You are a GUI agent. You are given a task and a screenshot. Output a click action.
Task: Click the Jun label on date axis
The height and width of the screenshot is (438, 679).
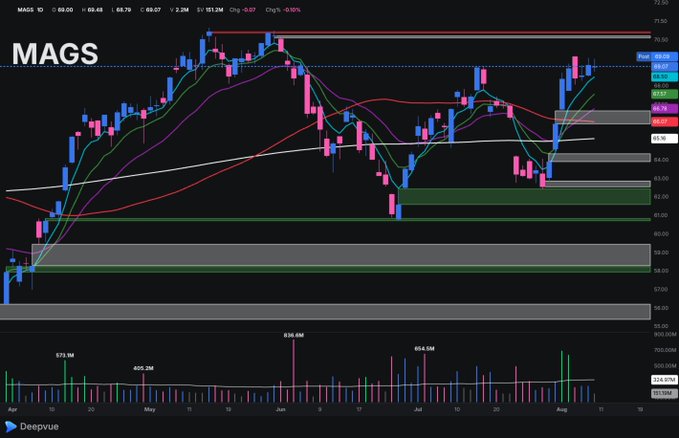click(x=281, y=409)
